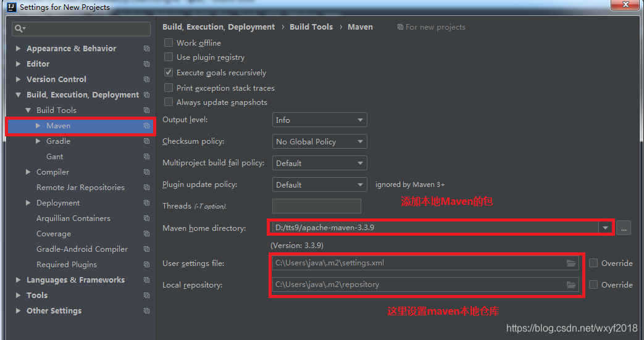This screenshot has width=644, height=340.
Task: Click project-level icon beside Tools
Action: [146, 296]
